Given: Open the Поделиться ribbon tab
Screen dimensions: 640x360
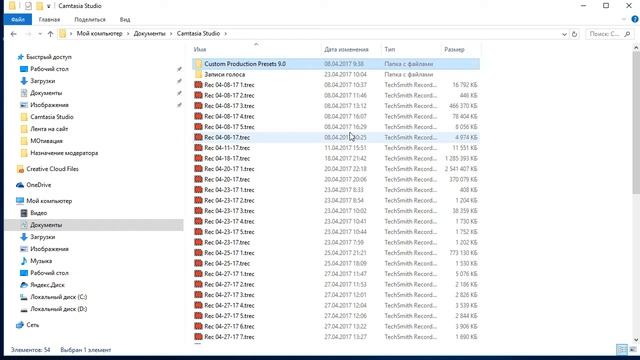Looking at the screenshot, I should click(x=90, y=19).
